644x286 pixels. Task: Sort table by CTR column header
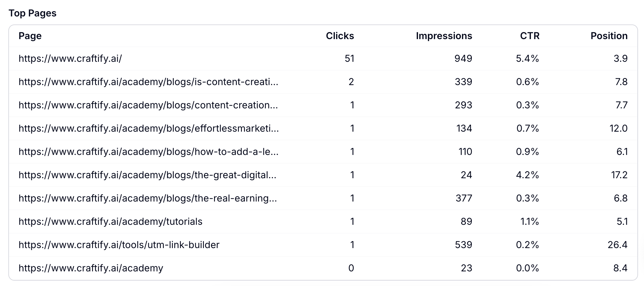click(x=530, y=36)
